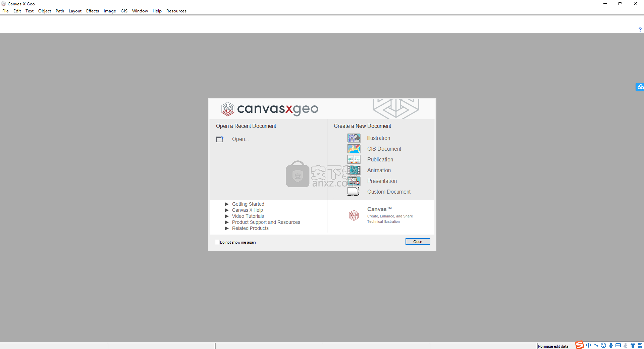Open the Video Tutorials link

[x=248, y=216]
